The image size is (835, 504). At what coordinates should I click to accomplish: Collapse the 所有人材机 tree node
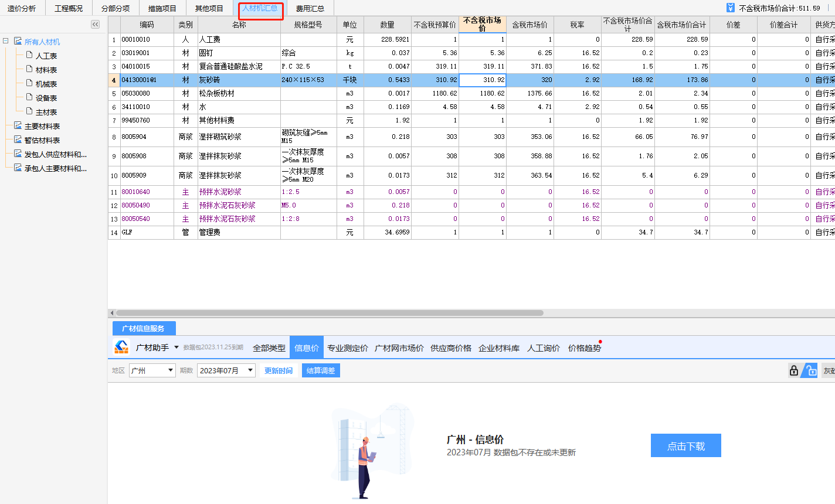[x=6, y=42]
